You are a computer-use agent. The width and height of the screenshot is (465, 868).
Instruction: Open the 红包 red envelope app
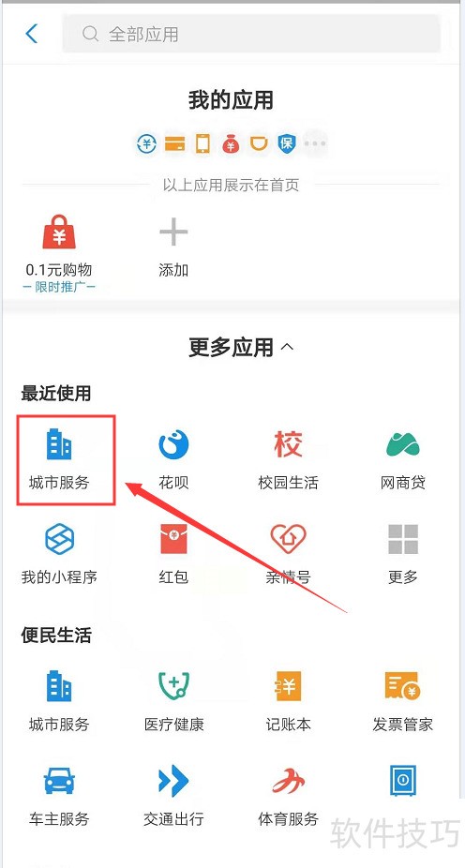(x=173, y=554)
